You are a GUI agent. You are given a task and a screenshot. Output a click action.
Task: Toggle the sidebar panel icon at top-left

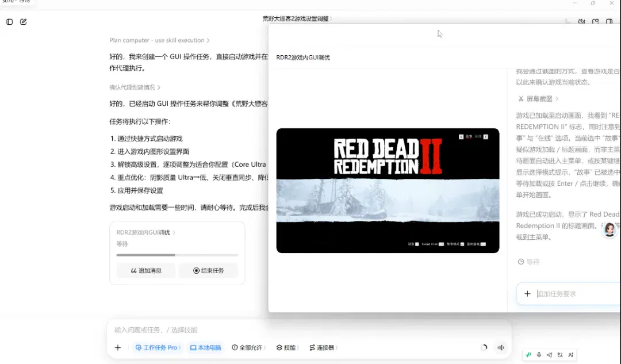point(10,22)
